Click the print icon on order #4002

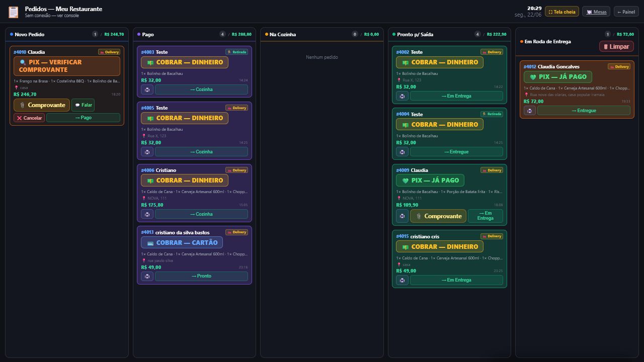coord(402,96)
